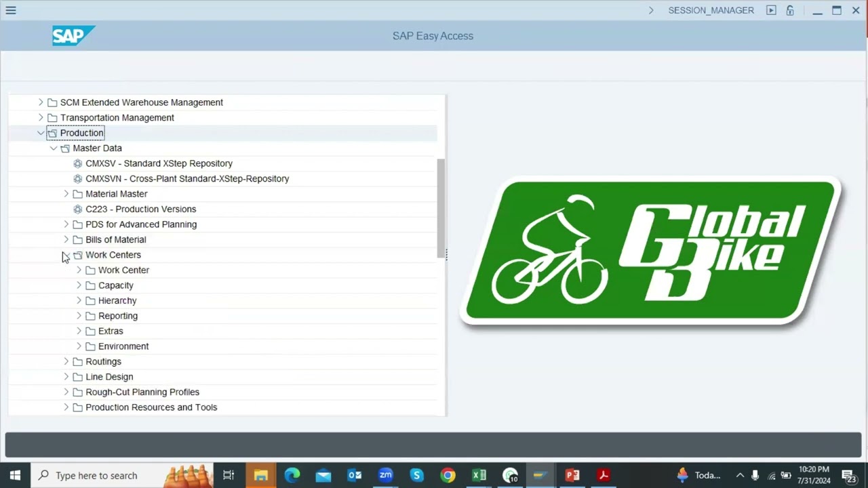Select the Line Design tree label

tap(109, 377)
